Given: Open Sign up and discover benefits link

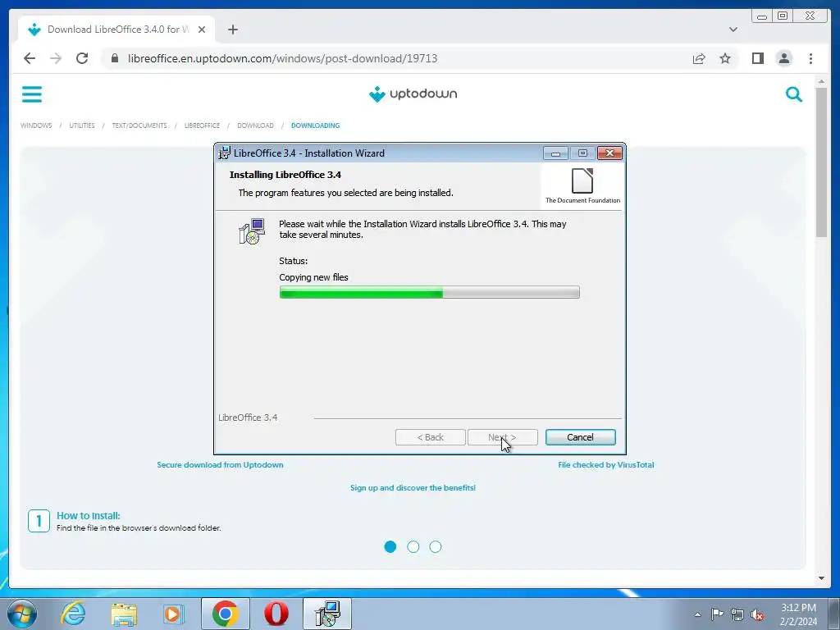Looking at the screenshot, I should click(413, 487).
